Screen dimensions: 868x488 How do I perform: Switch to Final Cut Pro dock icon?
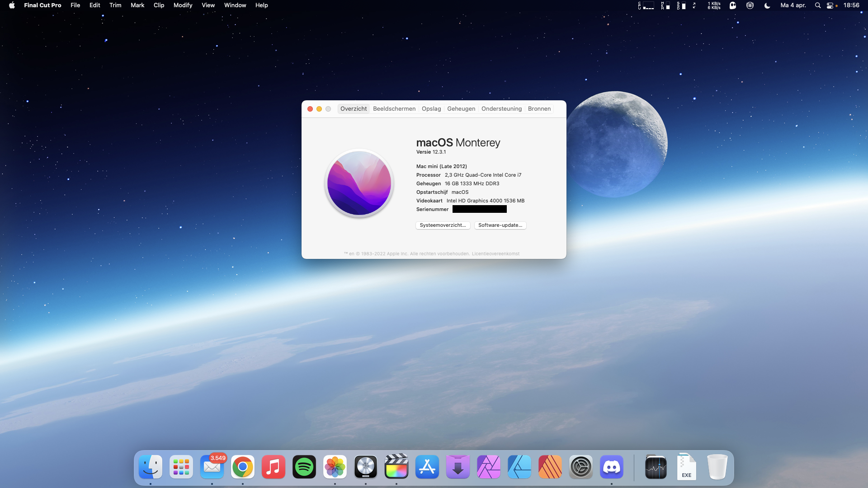(396, 467)
